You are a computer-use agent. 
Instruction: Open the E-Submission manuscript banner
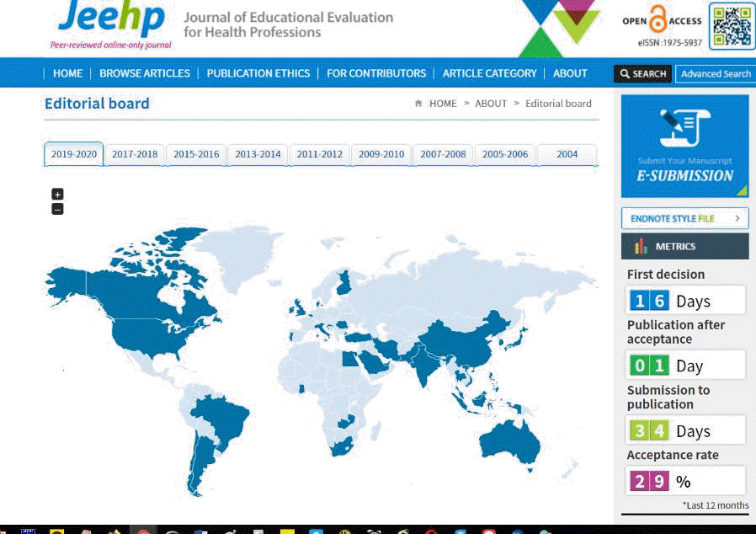tap(684, 146)
